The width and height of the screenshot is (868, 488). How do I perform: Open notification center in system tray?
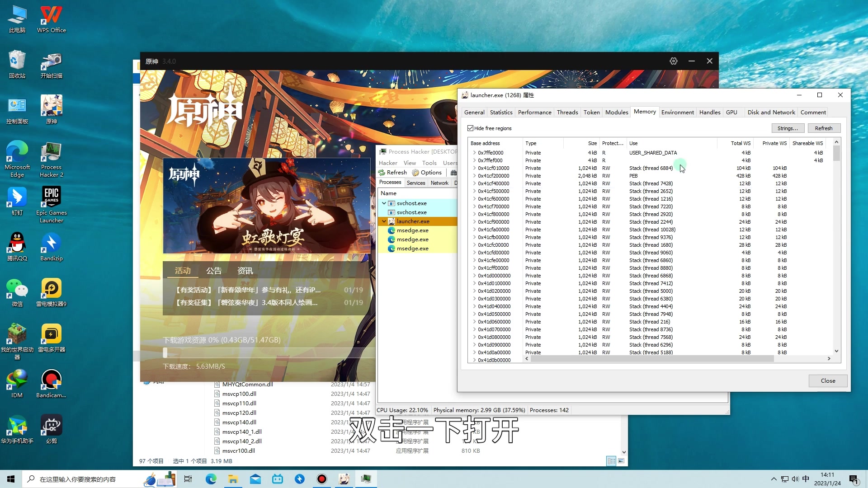coord(854,479)
